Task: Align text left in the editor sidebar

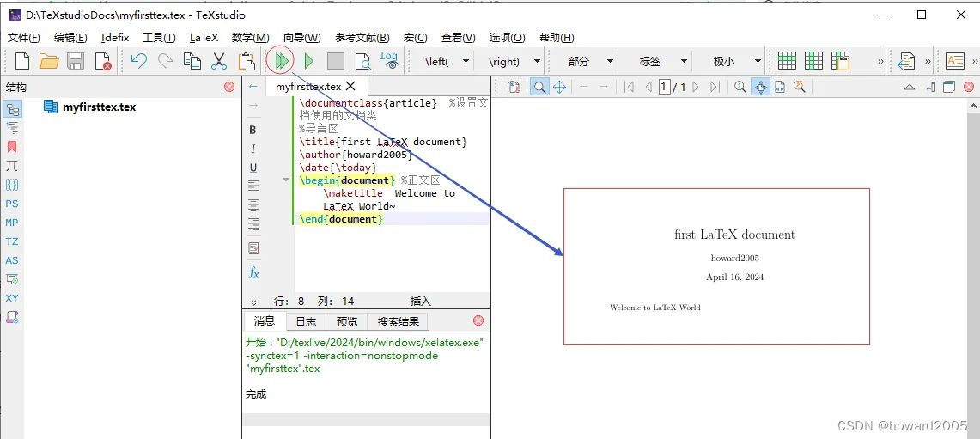Action: [x=253, y=186]
